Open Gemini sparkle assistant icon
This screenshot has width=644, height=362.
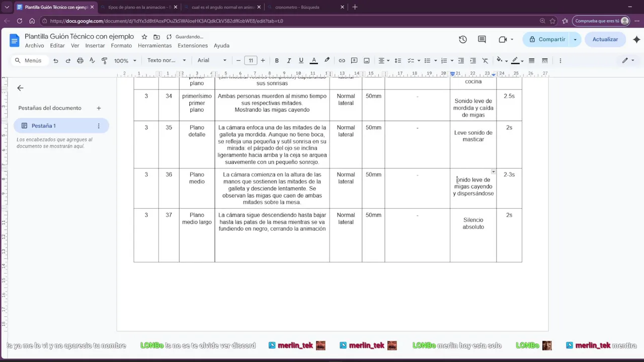pos(636,39)
